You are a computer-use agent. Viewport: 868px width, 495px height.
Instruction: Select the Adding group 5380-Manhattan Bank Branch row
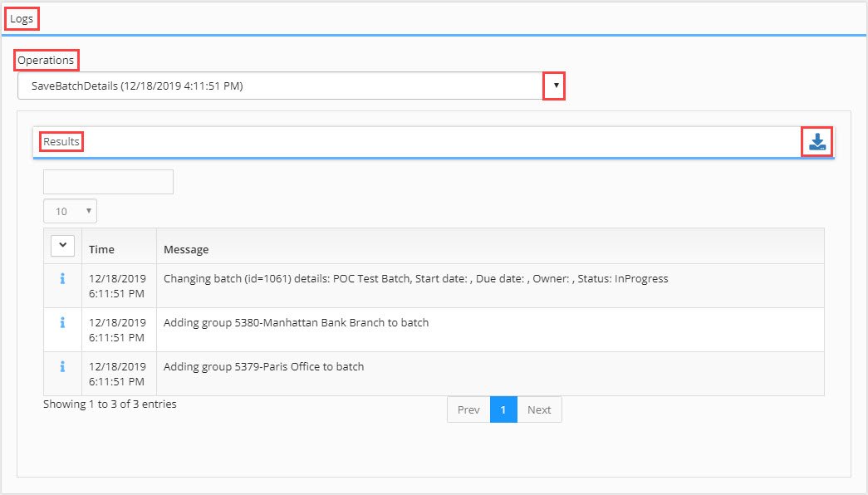pos(434,330)
